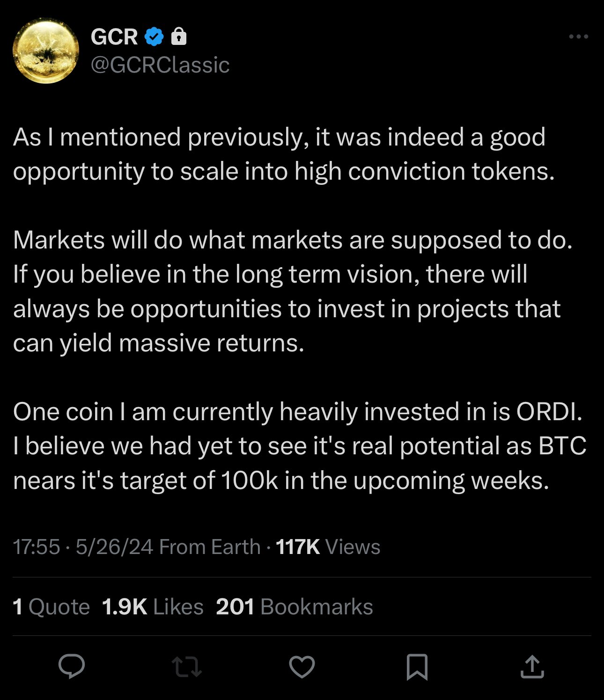Click the paragraph mentioning ORDI
The width and height of the screenshot is (604, 700).
pyautogui.click(x=300, y=446)
